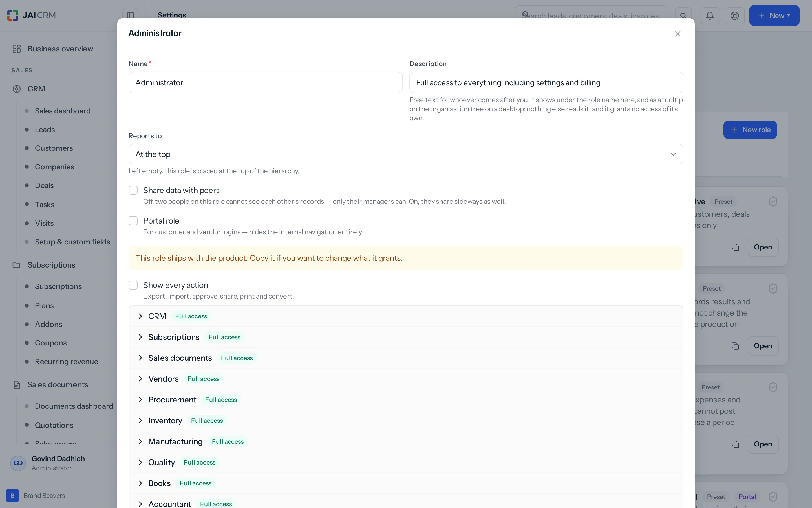Open the role card beside 'ustomers, deals'

click(x=763, y=247)
